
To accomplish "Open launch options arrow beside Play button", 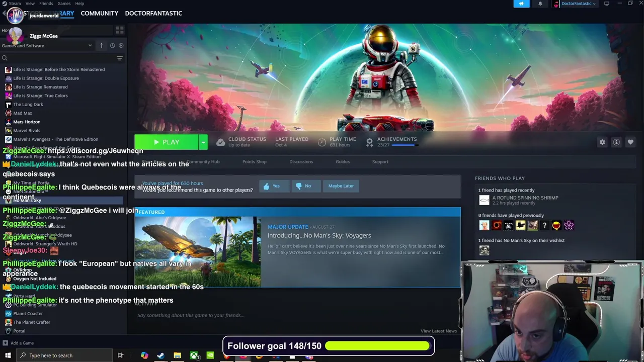I will pyautogui.click(x=203, y=142).
